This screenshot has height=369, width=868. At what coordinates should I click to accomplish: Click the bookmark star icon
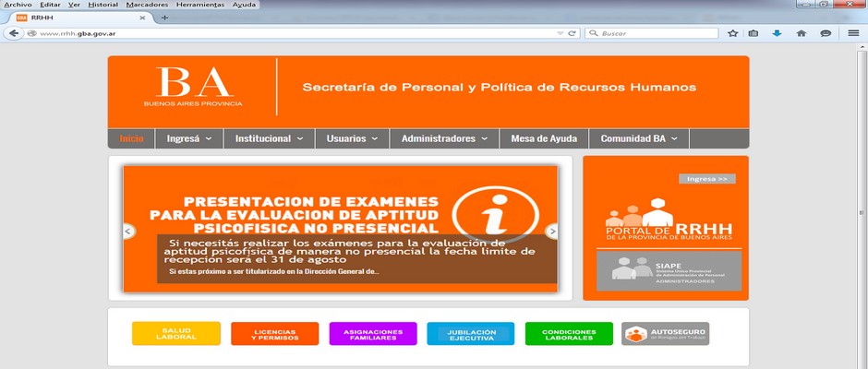tap(732, 33)
